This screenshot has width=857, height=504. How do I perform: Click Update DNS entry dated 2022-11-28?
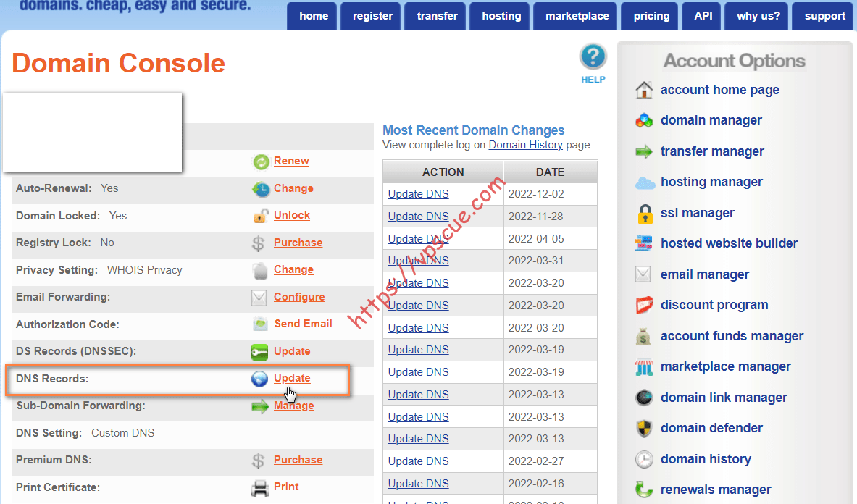point(418,217)
